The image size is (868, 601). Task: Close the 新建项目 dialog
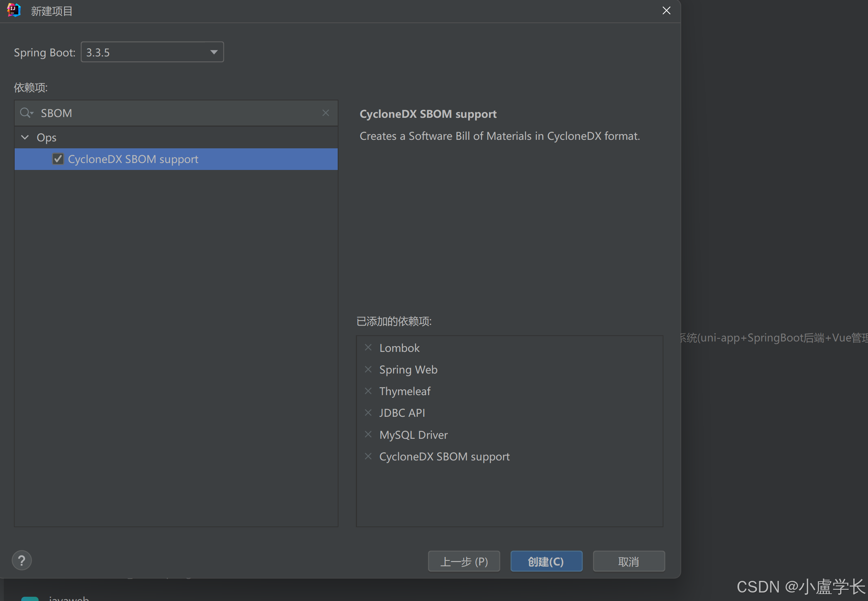point(666,10)
